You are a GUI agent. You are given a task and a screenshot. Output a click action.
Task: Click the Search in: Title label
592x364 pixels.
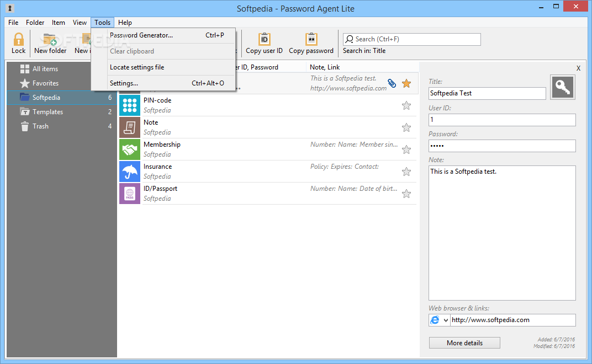tap(364, 51)
